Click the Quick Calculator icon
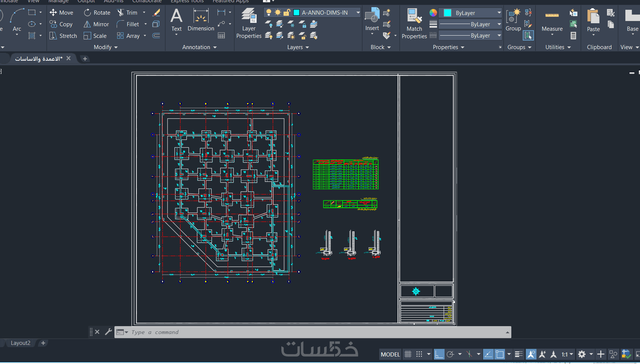 pyautogui.click(x=573, y=36)
